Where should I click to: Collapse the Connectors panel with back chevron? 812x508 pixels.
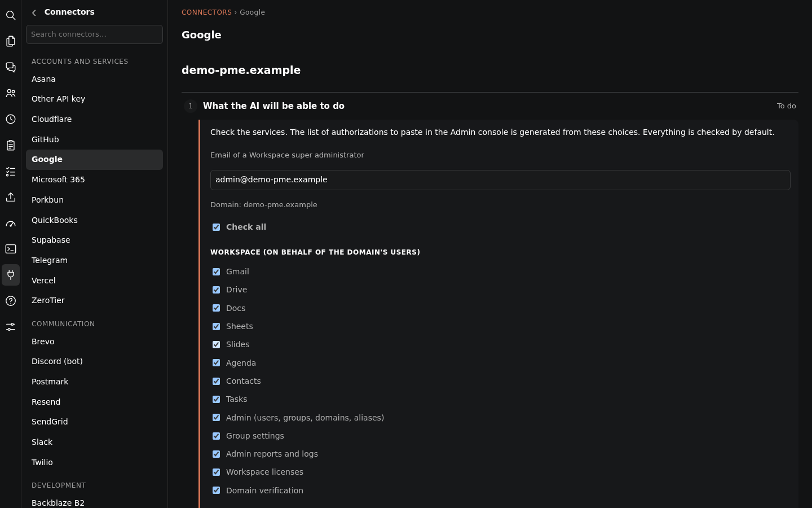pyautogui.click(x=34, y=12)
